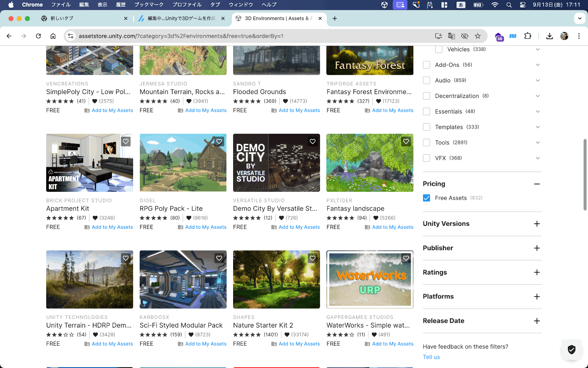Switch to the 編集中…Unityで3Dゲーム tab
This screenshot has width=588, height=368.
(x=181, y=19)
